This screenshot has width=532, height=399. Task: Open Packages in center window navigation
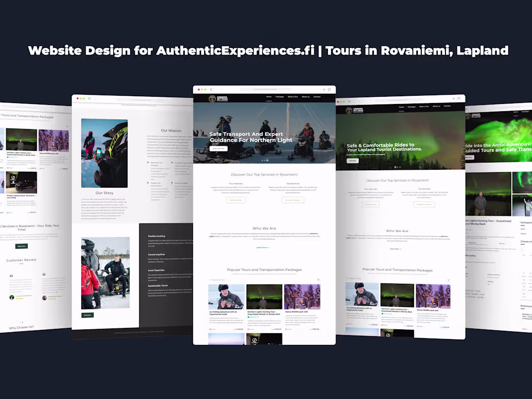tap(280, 97)
